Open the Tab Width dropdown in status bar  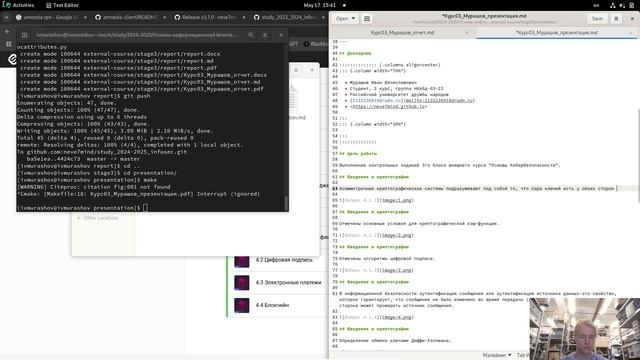pyautogui.click(x=522, y=356)
